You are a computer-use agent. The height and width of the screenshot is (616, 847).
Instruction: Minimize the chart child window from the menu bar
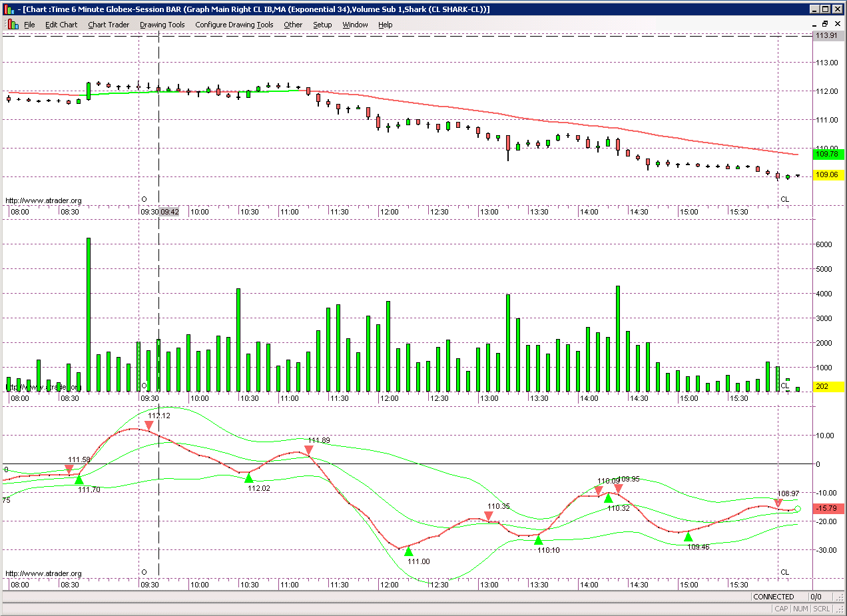tap(814, 24)
